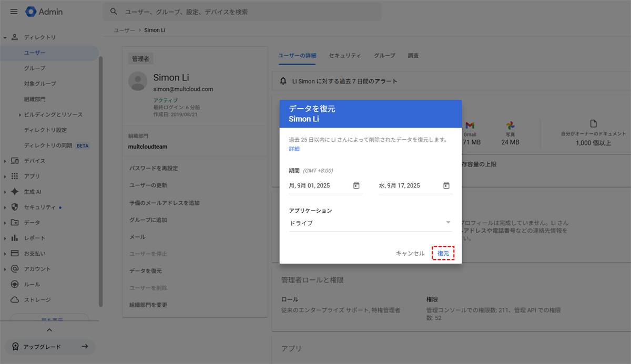The height and width of the screenshot is (364, 631).
Task: Switch to the グループ tab
Action: click(x=385, y=55)
